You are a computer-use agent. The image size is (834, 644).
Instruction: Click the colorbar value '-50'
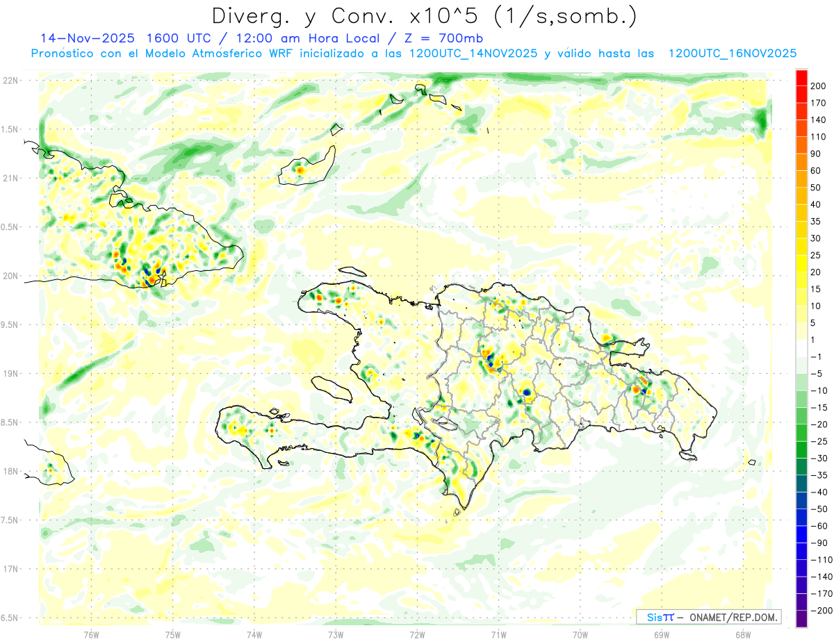[x=819, y=509]
